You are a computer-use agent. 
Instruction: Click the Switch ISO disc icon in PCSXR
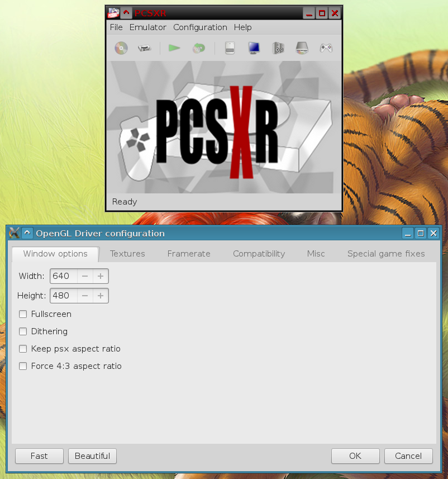(x=198, y=48)
